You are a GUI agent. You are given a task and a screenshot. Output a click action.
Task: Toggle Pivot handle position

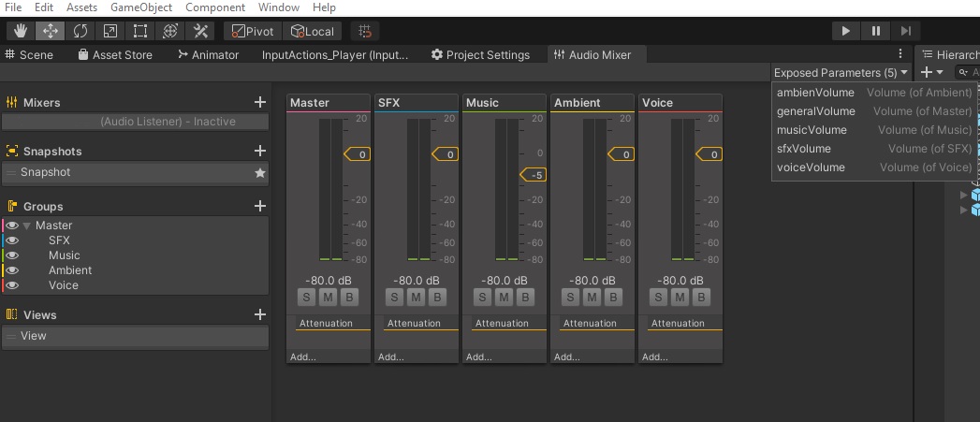(253, 31)
